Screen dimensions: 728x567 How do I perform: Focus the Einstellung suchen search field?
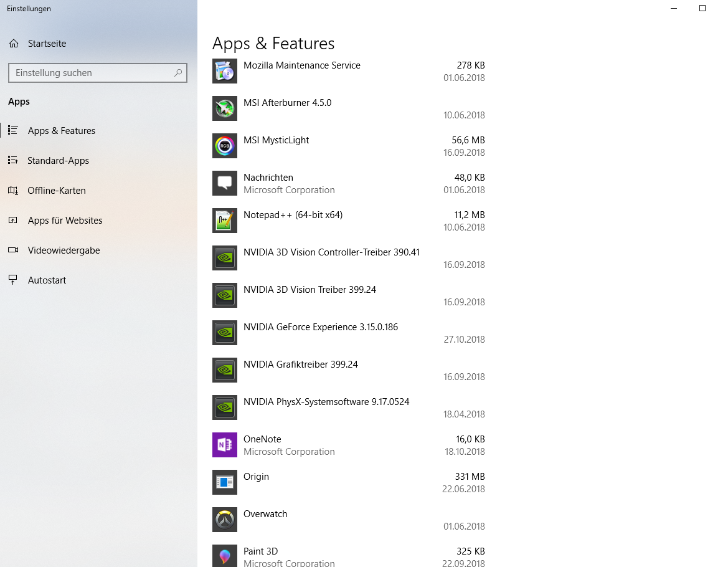[98, 73]
